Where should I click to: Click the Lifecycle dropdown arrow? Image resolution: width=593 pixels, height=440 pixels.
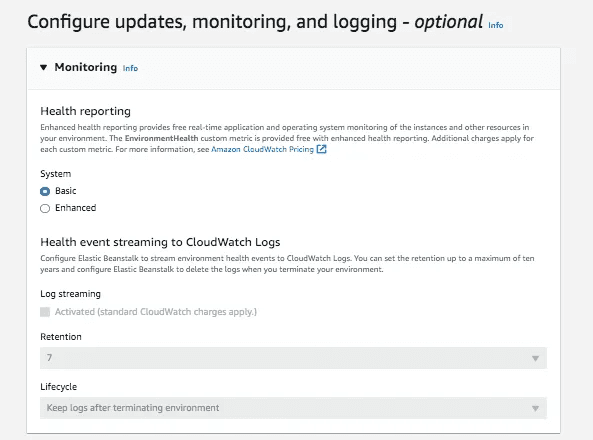[x=535, y=408]
